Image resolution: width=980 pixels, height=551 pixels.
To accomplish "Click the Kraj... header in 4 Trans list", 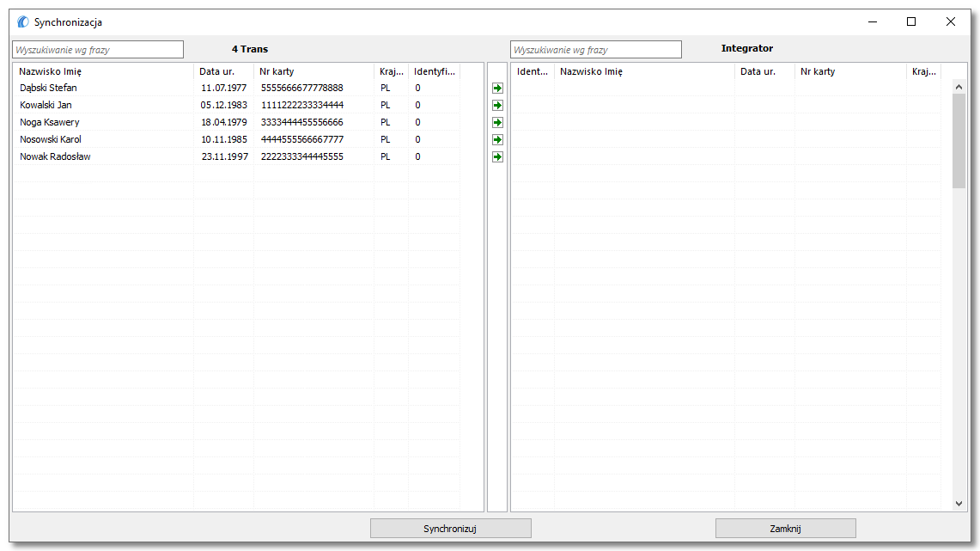I will (392, 71).
